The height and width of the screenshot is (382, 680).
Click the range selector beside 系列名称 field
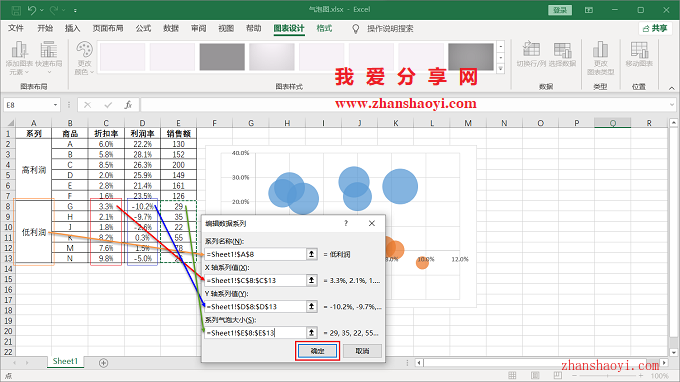point(311,255)
